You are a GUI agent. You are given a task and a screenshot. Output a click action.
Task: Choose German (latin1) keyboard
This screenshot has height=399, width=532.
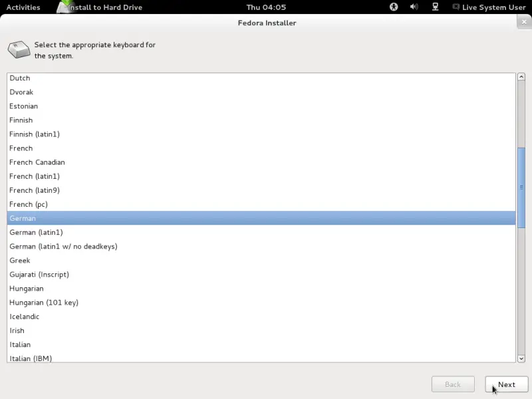(261, 232)
